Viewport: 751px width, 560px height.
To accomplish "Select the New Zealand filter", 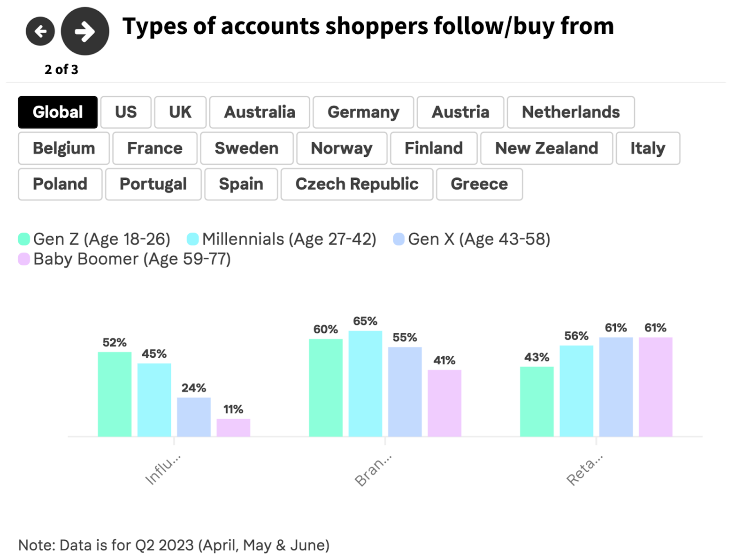I will point(546,148).
